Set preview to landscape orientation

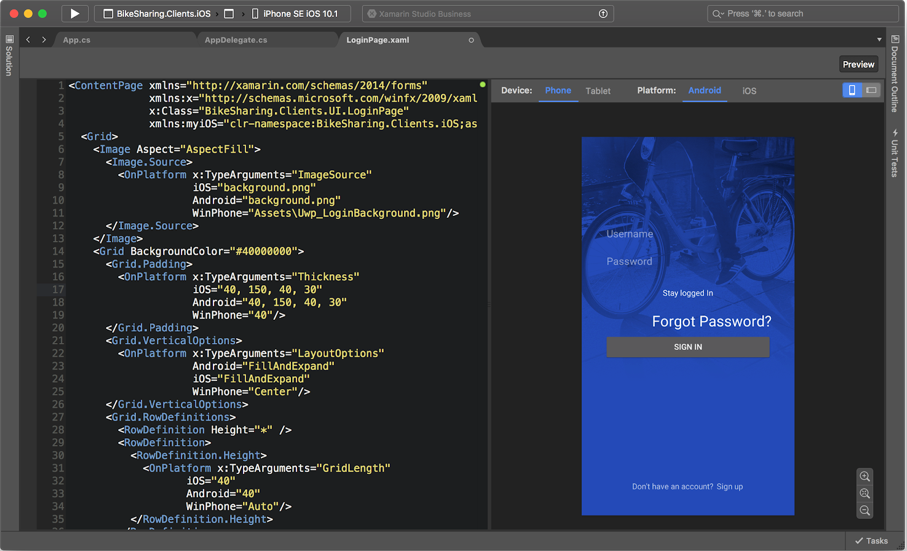(x=871, y=90)
